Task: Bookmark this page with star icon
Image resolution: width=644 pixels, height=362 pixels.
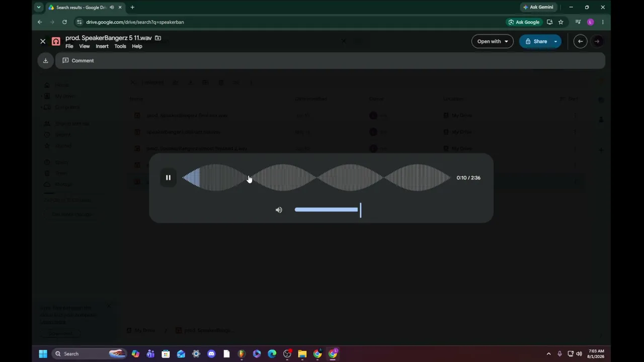Action: pos(560,22)
